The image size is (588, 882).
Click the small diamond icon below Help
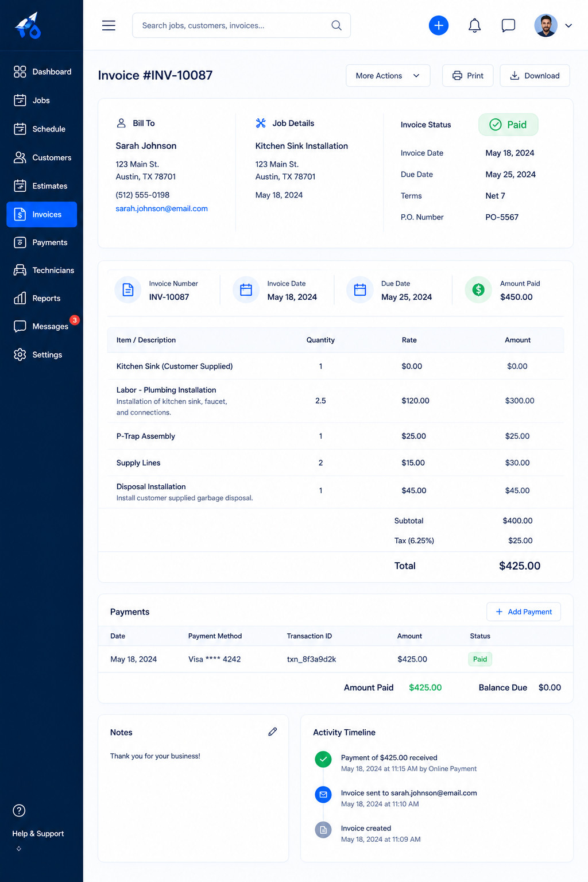[x=19, y=849]
